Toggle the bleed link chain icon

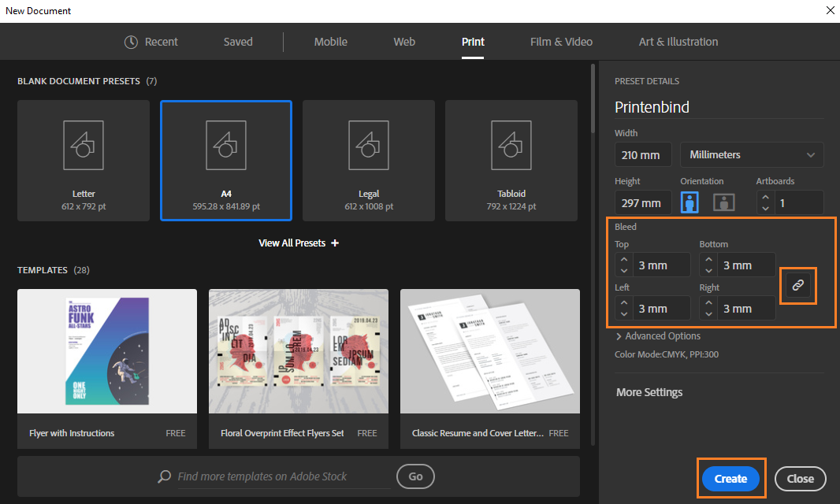point(798,286)
